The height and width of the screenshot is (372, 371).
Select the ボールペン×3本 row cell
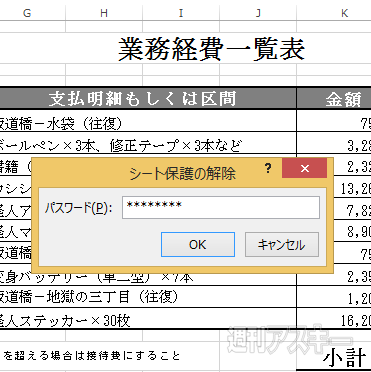(148, 143)
